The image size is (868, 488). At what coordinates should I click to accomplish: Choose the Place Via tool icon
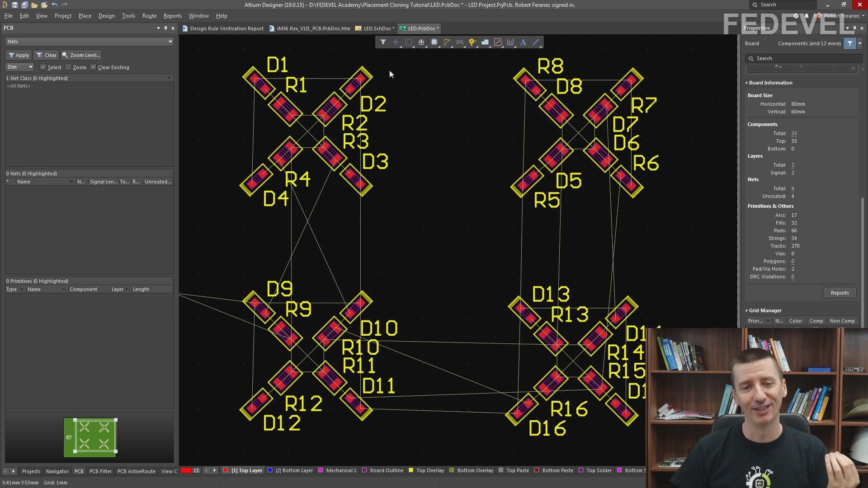pyautogui.click(x=472, y=42)
